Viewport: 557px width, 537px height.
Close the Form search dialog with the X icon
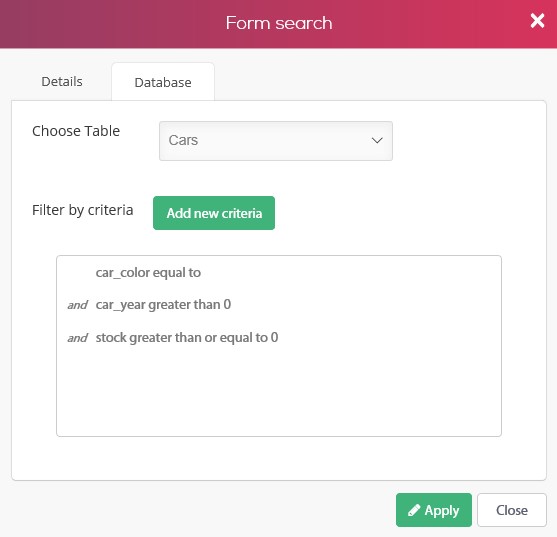tap(537, 21)
